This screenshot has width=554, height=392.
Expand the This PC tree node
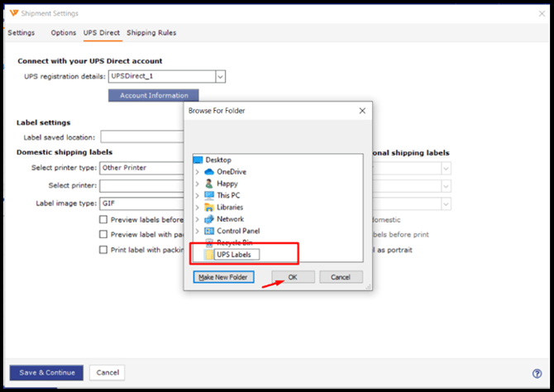(x=197, y=195)
